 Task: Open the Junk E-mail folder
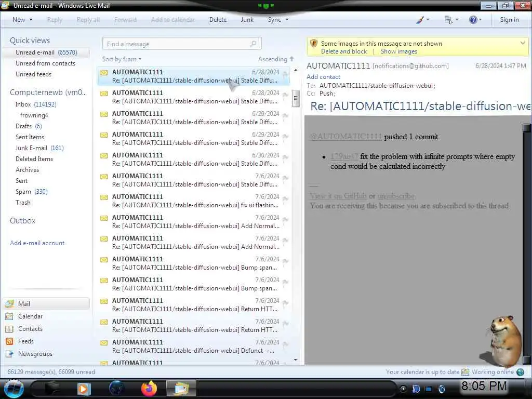coord(39,148)
